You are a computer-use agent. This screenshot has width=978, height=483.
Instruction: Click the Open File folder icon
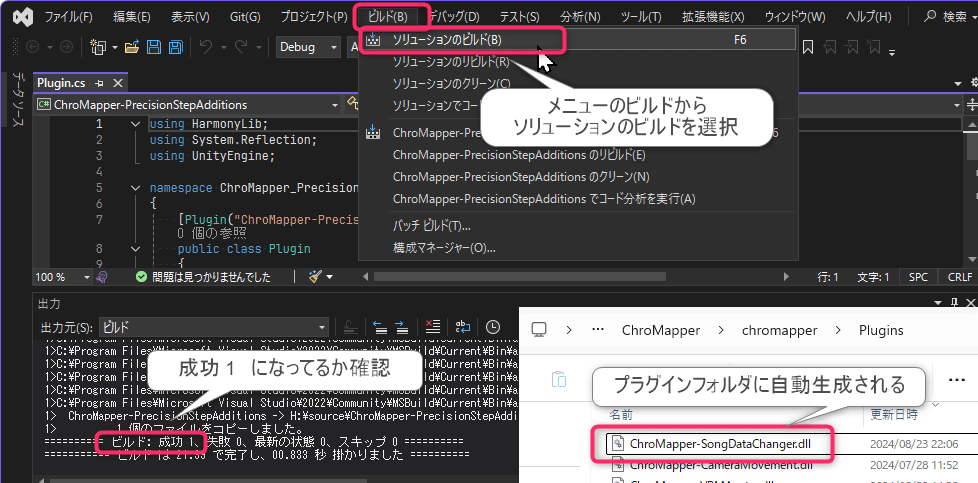point(132,47)
